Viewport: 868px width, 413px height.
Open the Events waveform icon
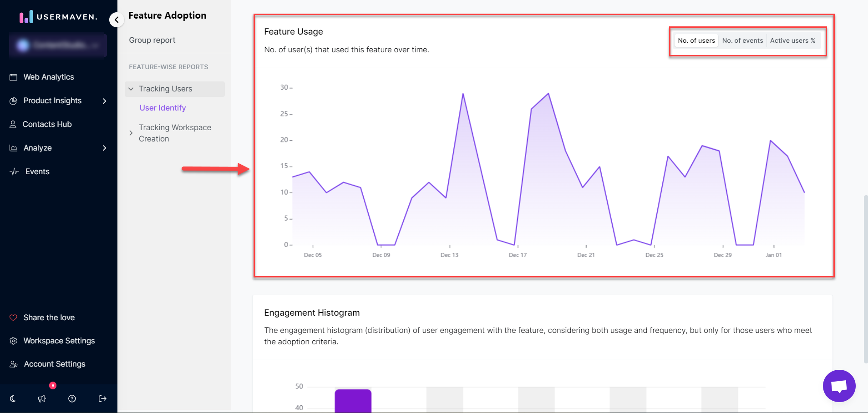click(14, 171)
